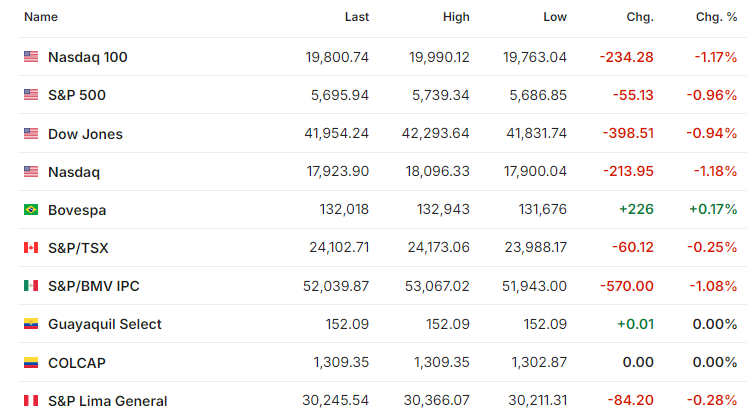Click the Brazil flag next to Bovespa
Viewport: 747px width, 418px height.
(x=31, y=209)
